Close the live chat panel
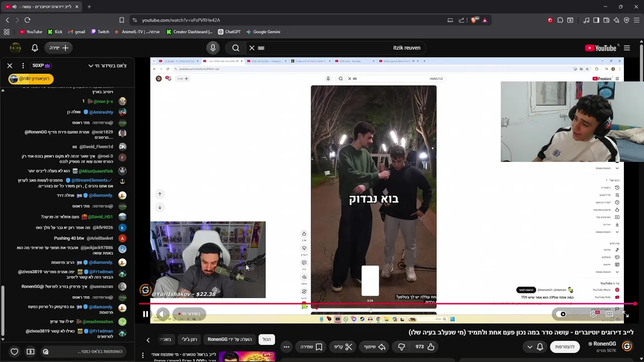 (10, 65)
